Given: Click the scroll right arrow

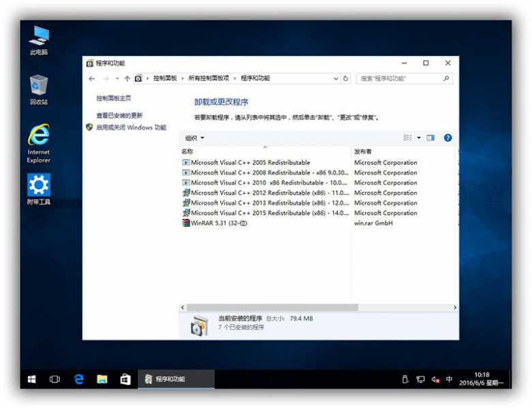Looking at the screenshot, I should pos(455,307).
